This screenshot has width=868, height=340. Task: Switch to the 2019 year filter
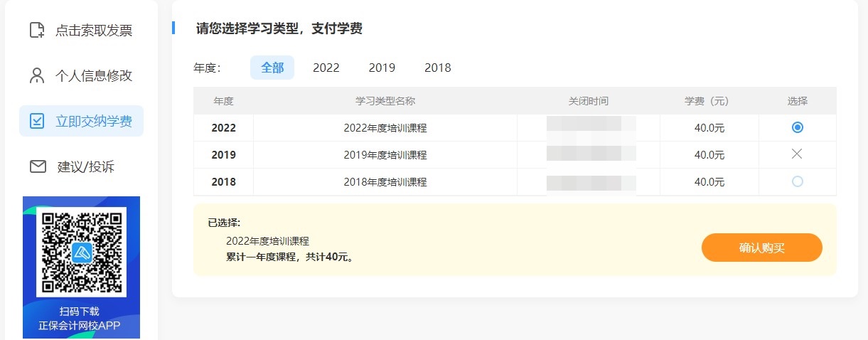pyautogui.click(x=382, y=68)
